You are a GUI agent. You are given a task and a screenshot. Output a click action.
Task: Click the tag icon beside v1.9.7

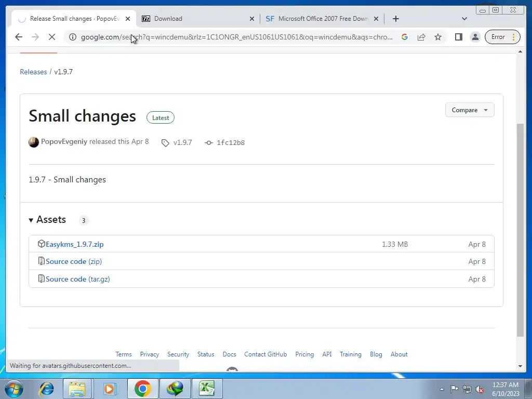(165, 143)
